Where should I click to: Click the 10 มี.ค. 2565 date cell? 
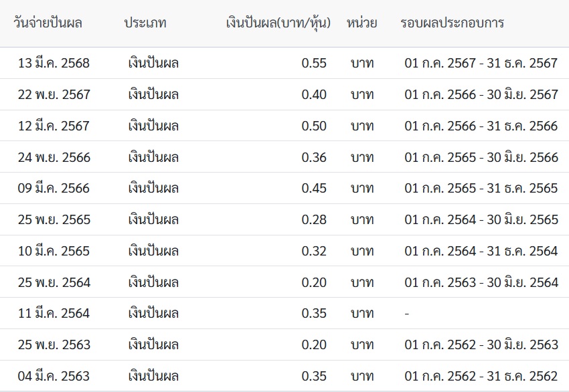(54, 251)
